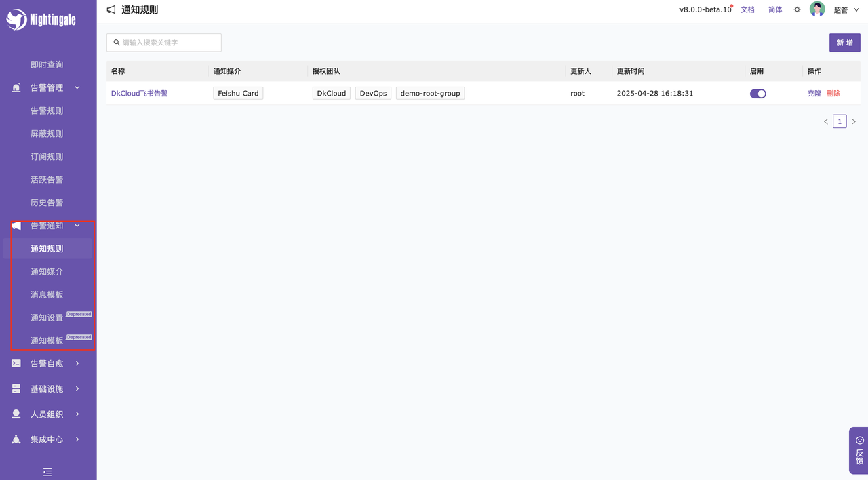868x480 pixels.
Task: Open 消息模板 sidebar item
Action: coord(47,295)
